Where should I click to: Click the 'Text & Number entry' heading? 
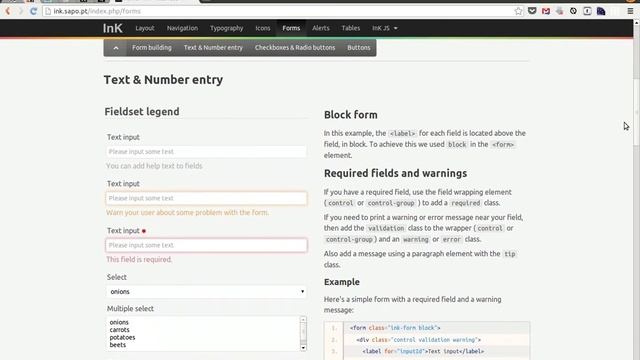163,80
